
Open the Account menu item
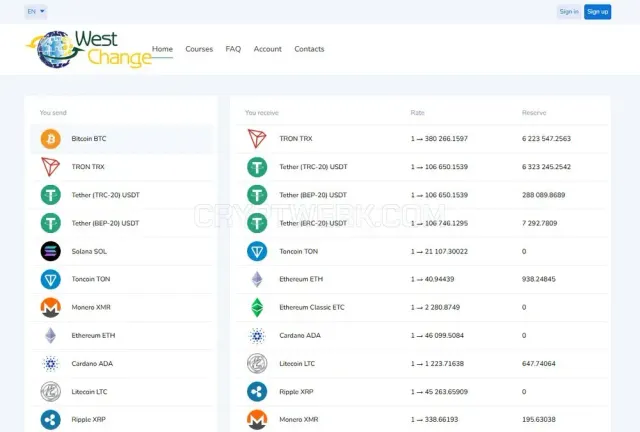267,49
